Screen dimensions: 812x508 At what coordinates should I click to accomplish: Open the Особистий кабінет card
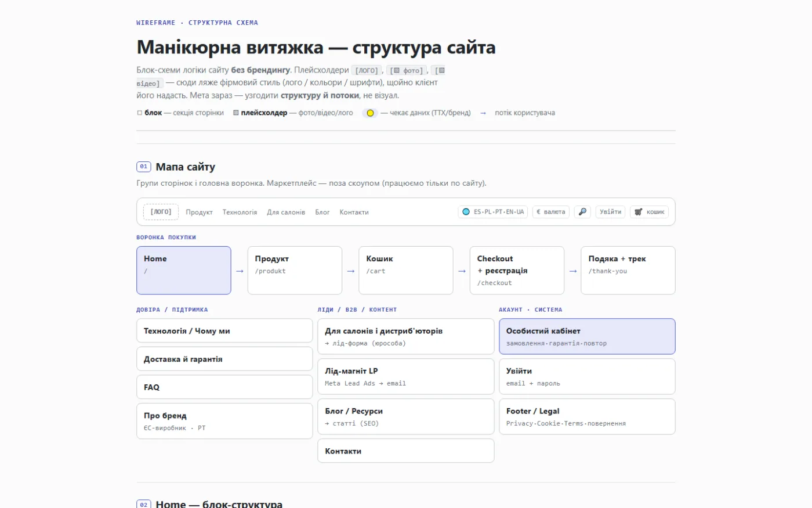click(587, 336)
